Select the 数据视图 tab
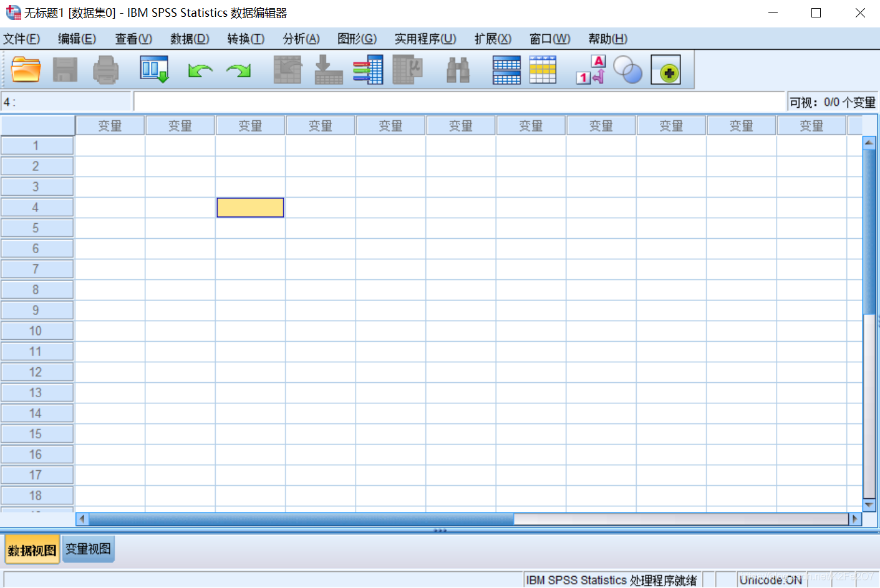The height and width of the screenshot is (588, 880). [32, 550]
